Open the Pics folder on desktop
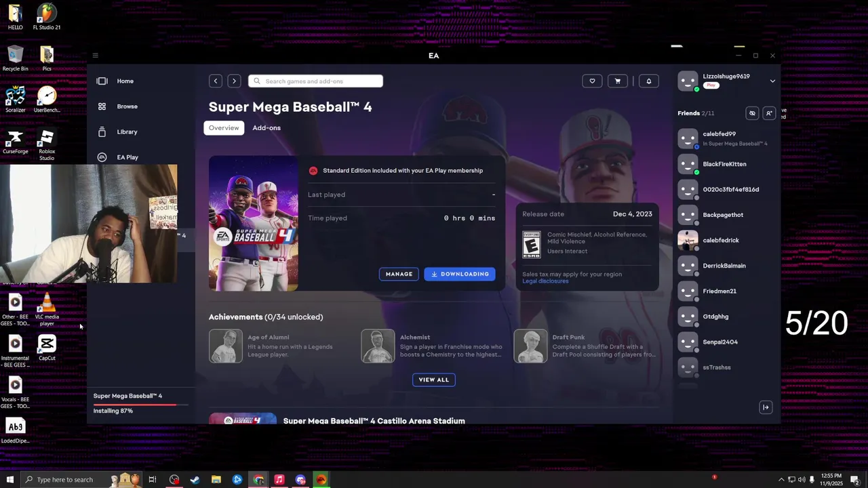 coord(47,58)
